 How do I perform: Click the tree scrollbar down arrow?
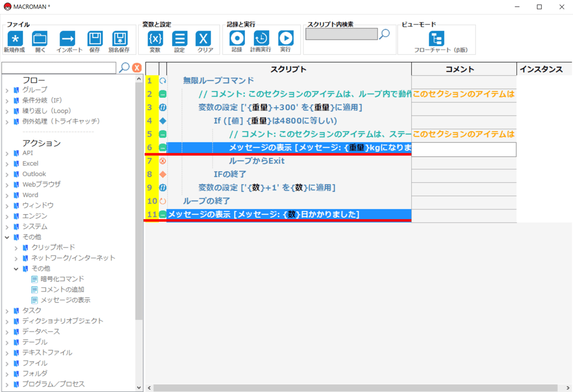click(139, 388)
